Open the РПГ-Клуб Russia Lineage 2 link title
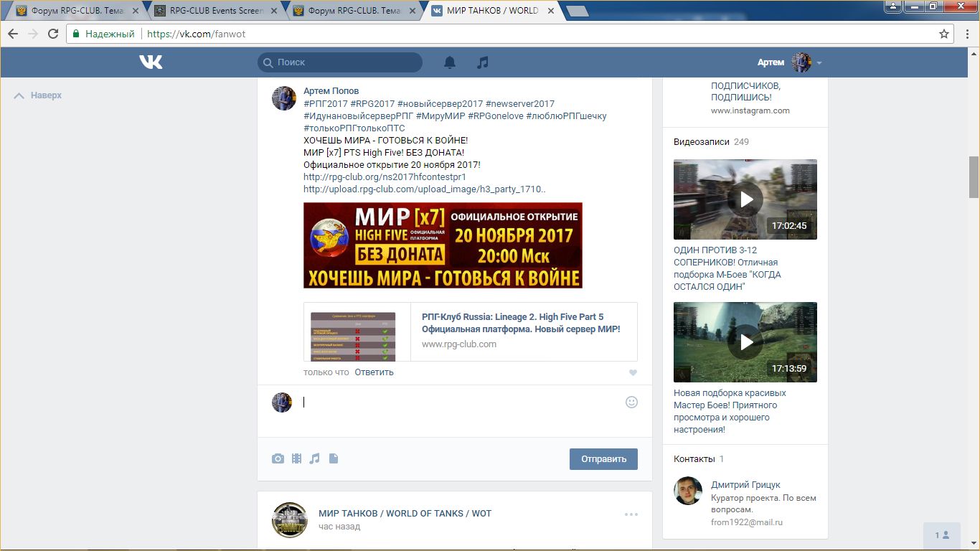The height and width of the screenshot is (551, 980). coord(521,323)
